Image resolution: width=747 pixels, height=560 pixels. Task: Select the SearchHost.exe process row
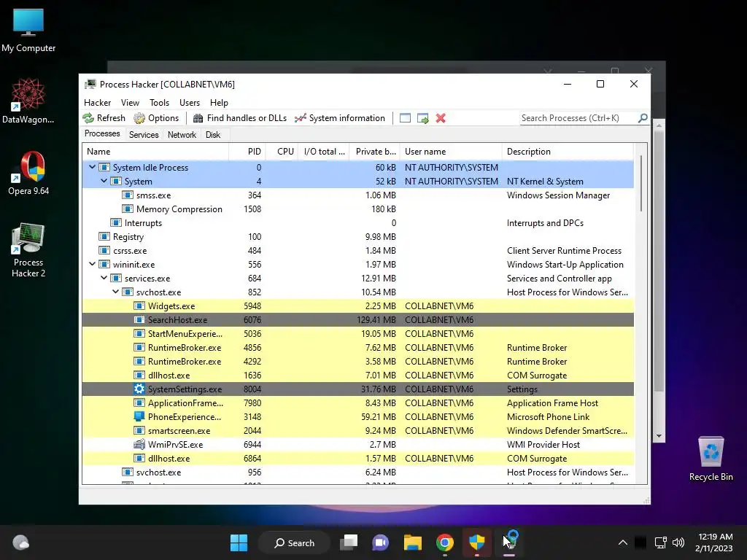pos(358,319)
